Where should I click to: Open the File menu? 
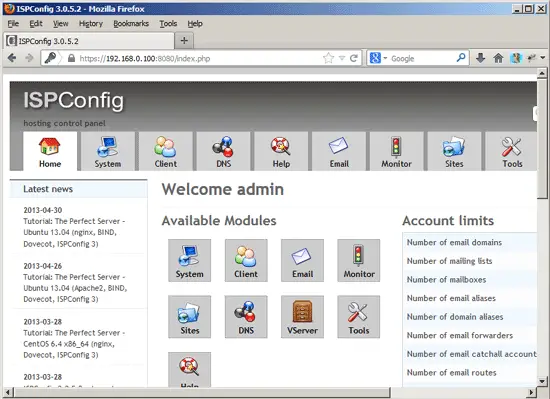tap(13, 23)
